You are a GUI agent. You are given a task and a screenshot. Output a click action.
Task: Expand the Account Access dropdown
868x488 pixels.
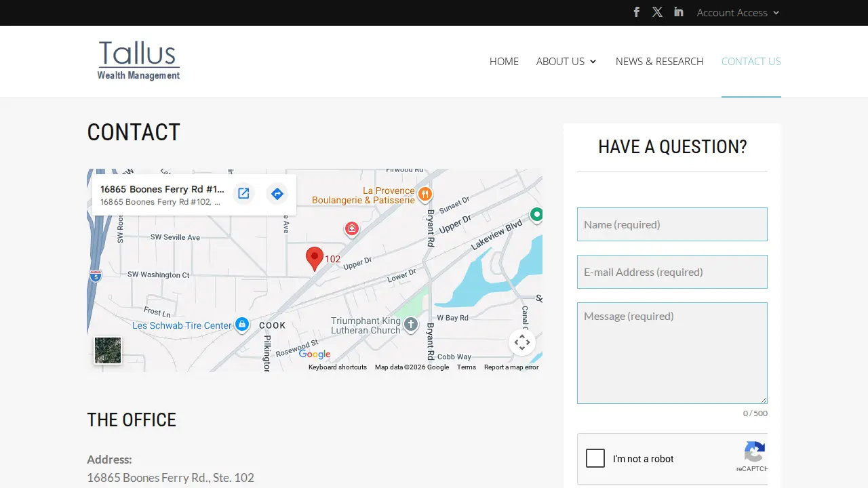tap(738, 12)
